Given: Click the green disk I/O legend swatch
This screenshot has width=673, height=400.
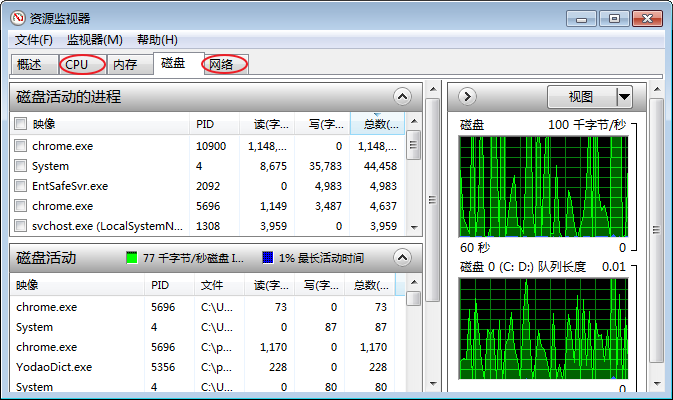Looking at the screenshot, I should (132, 258).
